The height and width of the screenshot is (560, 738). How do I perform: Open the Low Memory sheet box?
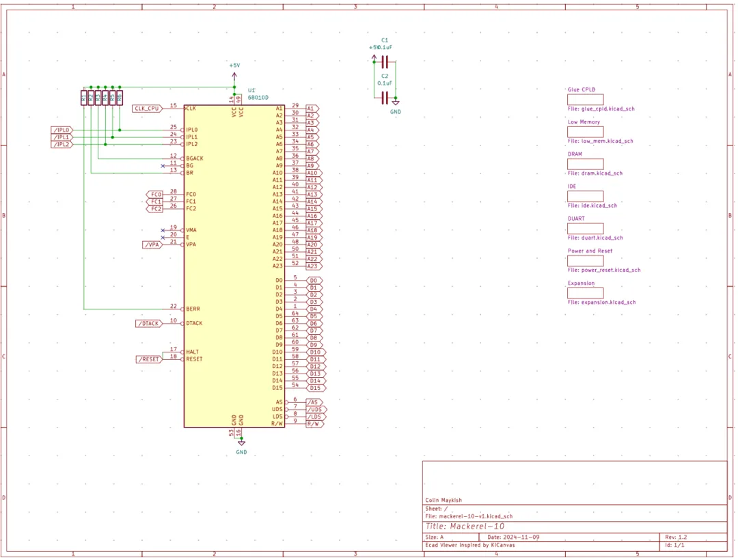pyautogui.click(x=585, y=132)
